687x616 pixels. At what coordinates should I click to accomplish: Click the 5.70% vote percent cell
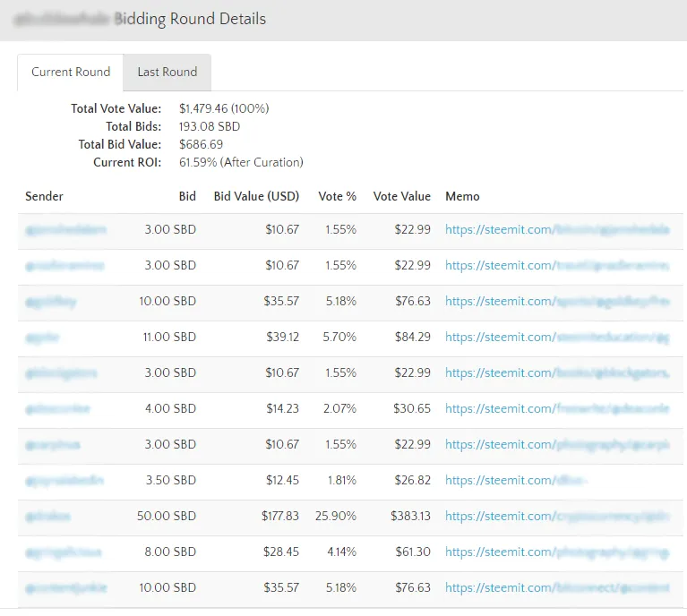point(339,337)
